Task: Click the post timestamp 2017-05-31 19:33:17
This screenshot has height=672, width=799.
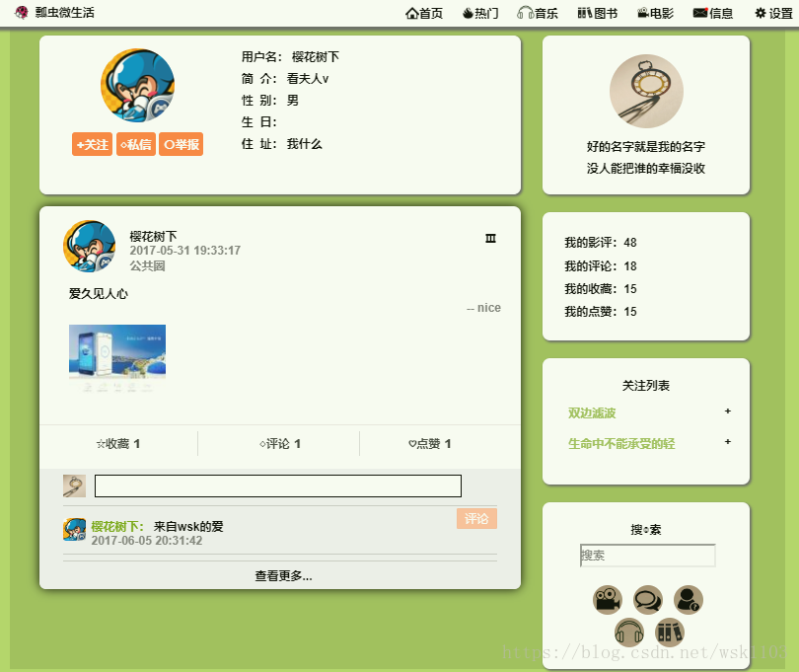Action: (x=185, y=251)
